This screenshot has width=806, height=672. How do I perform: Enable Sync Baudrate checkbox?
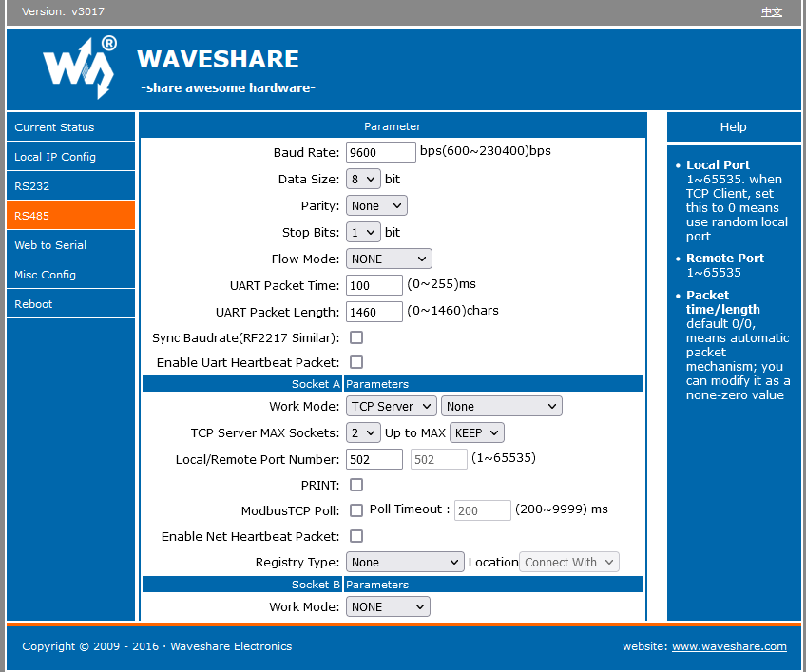click(356, 337)
